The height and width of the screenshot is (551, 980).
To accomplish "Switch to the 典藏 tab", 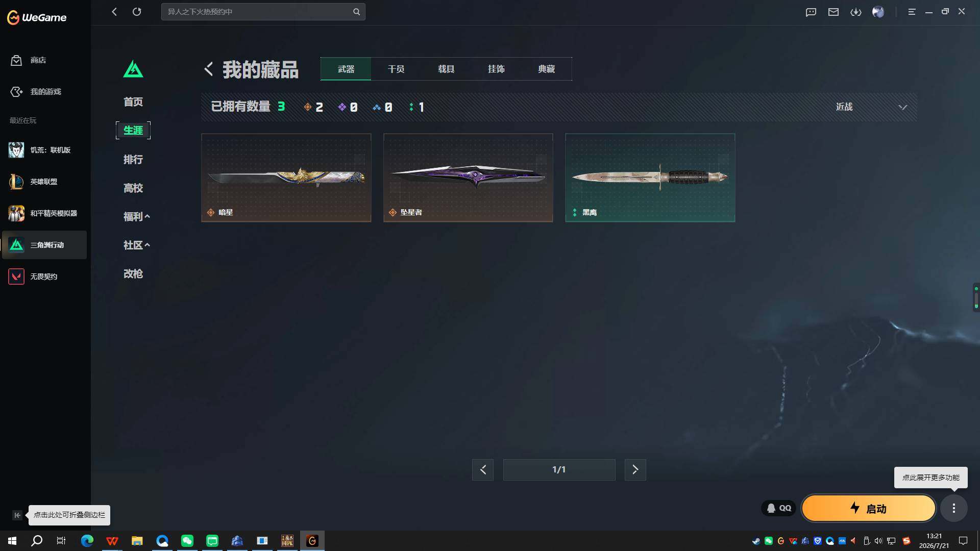I will (546, 69).
